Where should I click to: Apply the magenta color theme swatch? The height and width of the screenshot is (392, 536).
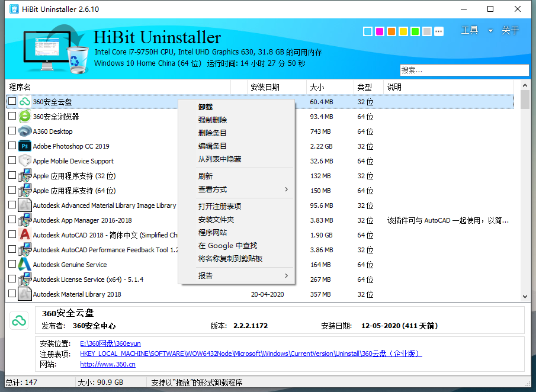tap(380, 31)
